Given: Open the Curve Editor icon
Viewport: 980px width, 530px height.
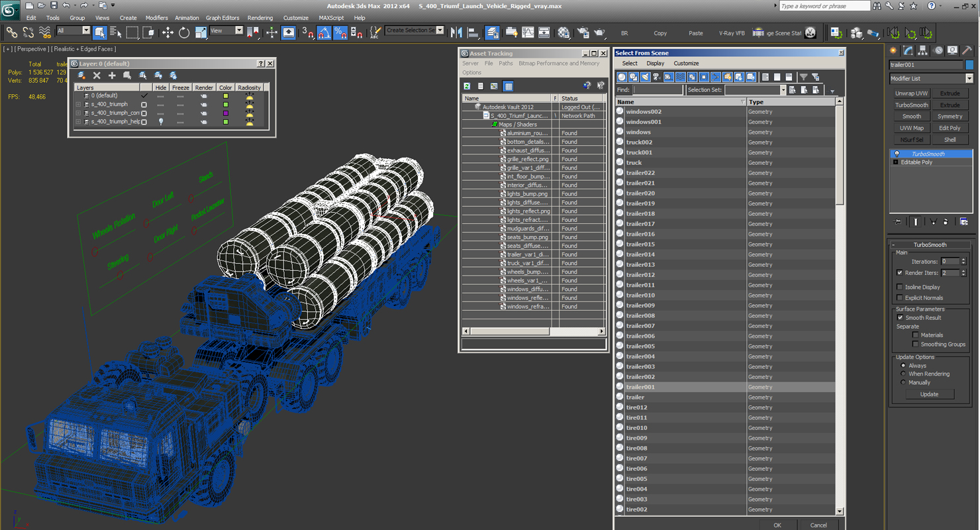Looking at the screenshot, I should 528,32.
